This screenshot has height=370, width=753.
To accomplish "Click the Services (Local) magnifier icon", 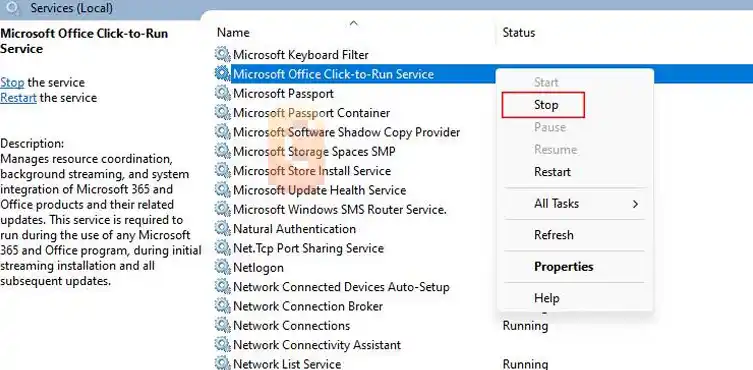I will point(13,7).
